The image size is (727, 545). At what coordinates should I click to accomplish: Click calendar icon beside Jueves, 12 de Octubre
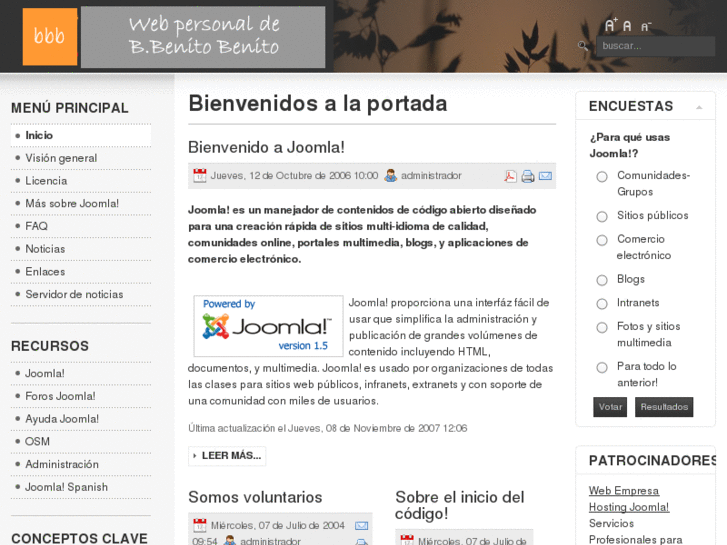pyautogui.click(x=199, y=175)
